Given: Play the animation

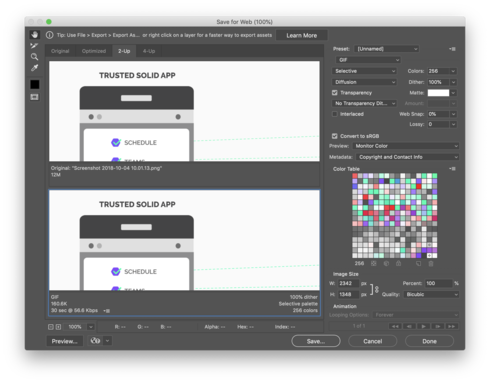Looking at the screenshot, I should pyautogui.click(x=424, y=326).
